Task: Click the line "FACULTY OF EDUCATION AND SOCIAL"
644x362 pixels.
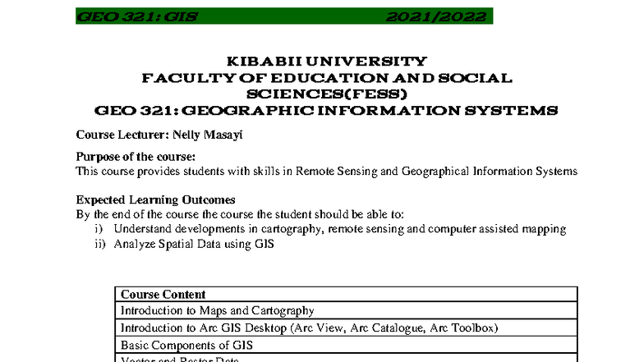Action: click(x=327, y=78)
